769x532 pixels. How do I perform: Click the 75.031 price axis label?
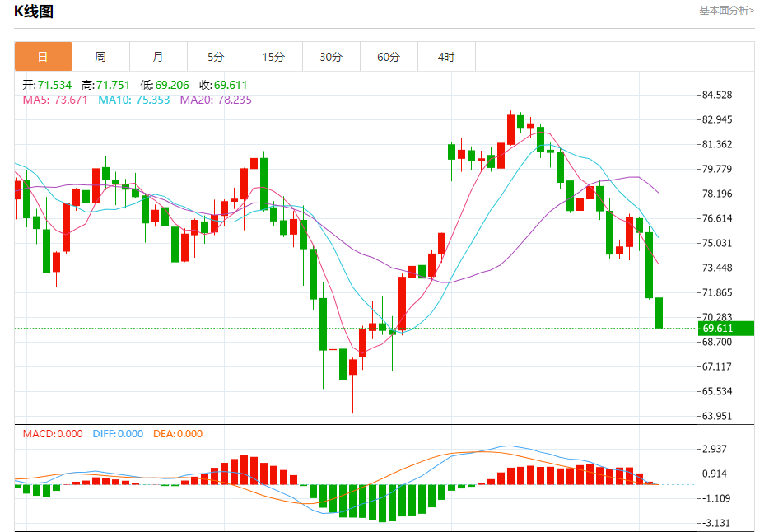(x=717, y=243)
